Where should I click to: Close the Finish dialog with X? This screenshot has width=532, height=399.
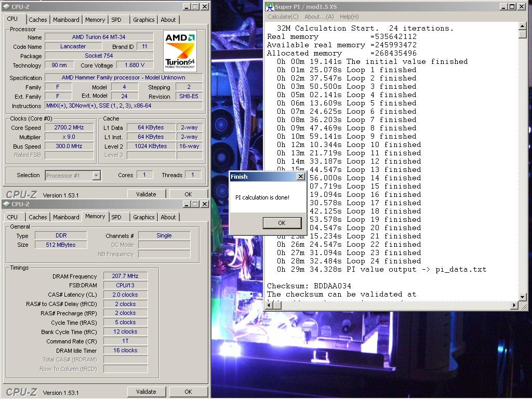(301, 177)
